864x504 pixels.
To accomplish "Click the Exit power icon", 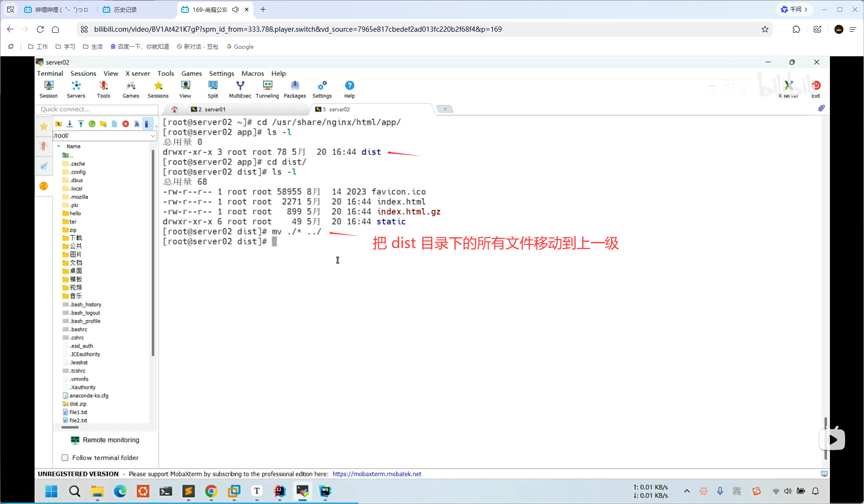I will (x=816, y=89).
